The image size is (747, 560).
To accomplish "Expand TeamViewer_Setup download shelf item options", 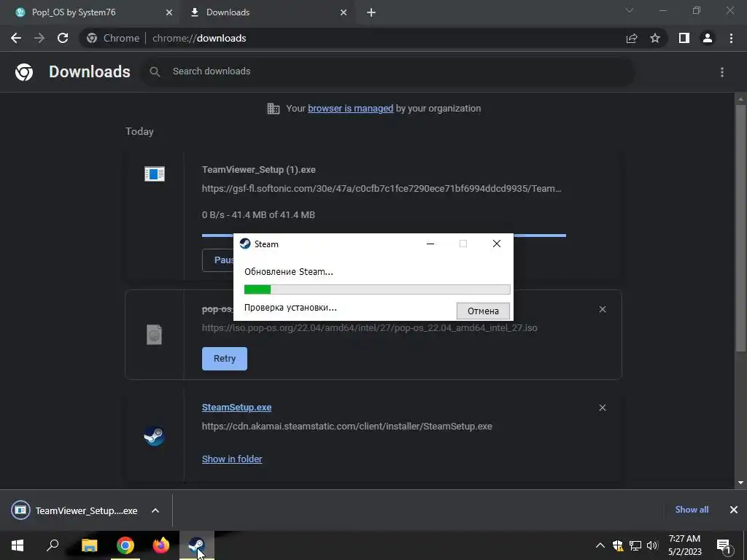I will tap(155, 510).
